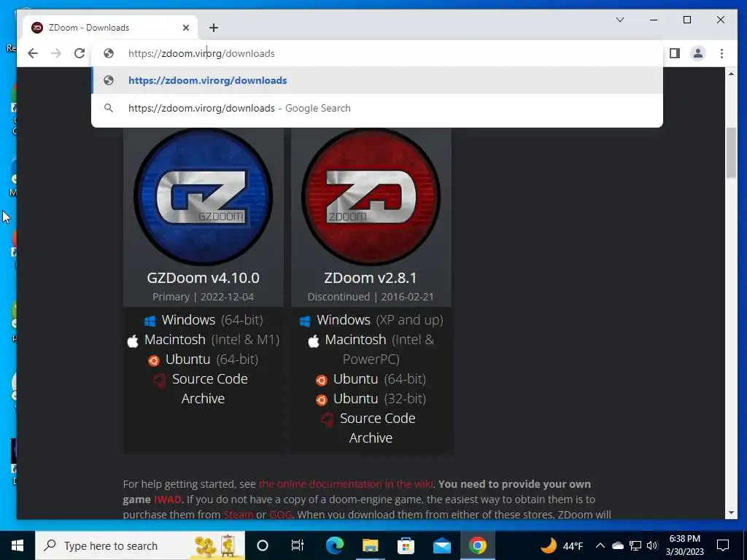Close the ZDoom - Downloads tab
The width and height of the screenshot is (747, 560).
[186, 28]
